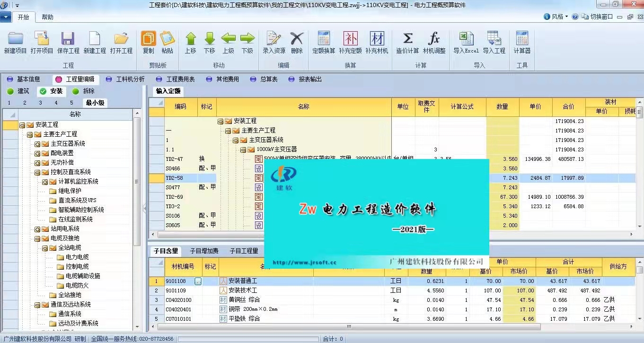Promote level with 上级 arrow
The width and height of the screenshot is (644, 343).
tap(229, 43)
